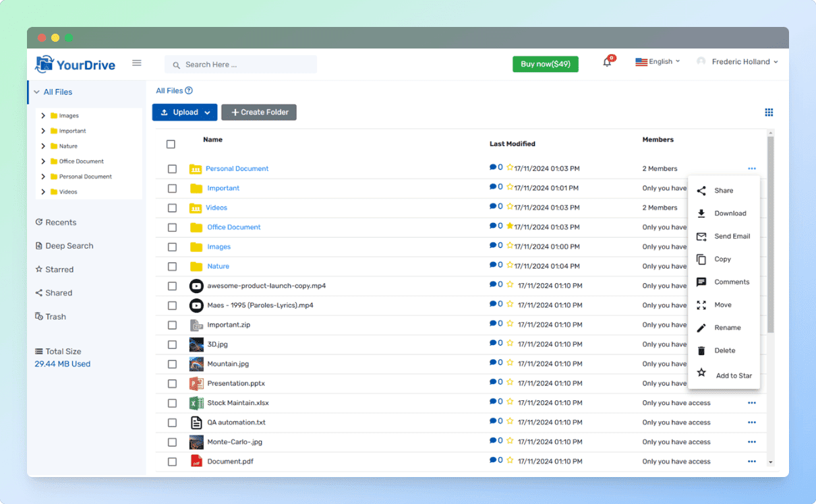Open the Shared section in sidebar

pos(54,293)
